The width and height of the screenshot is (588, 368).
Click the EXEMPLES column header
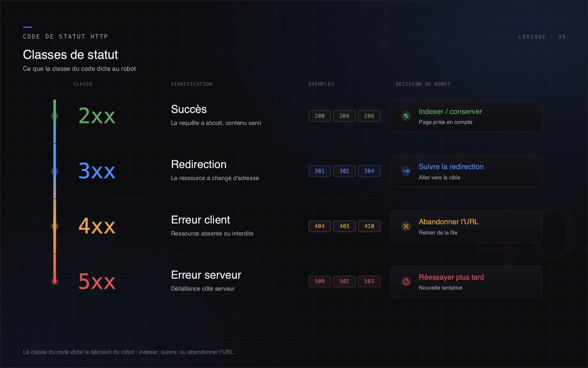coord(321,84)
